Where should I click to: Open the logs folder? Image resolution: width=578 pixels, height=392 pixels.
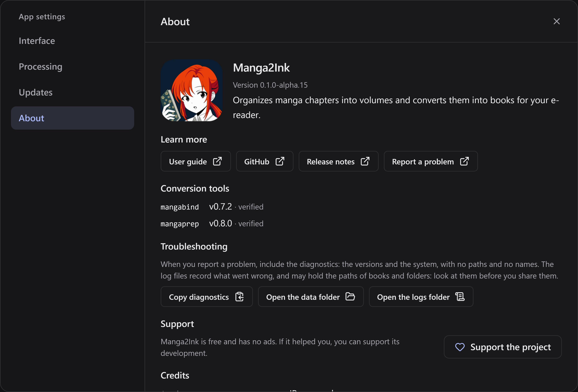point(421,297)
